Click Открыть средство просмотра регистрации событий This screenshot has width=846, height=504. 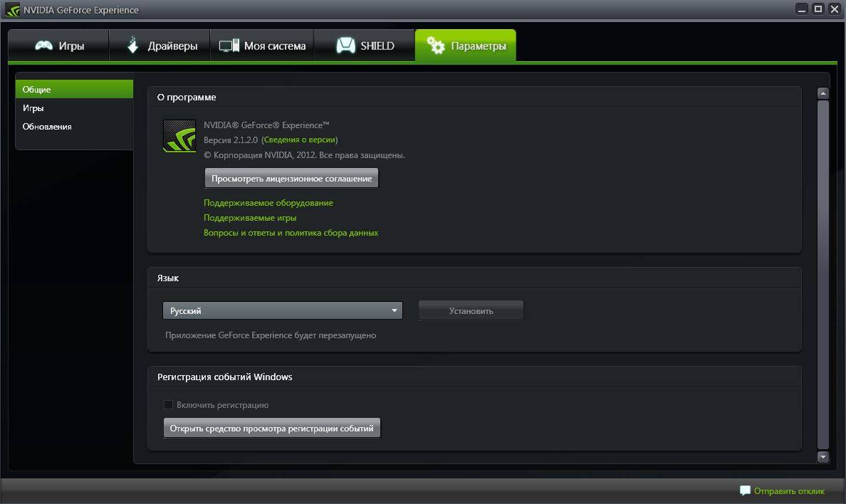[272, 428]
